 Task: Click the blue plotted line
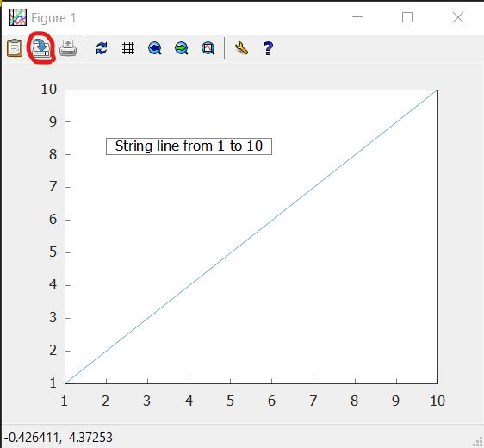click(251, 237)
